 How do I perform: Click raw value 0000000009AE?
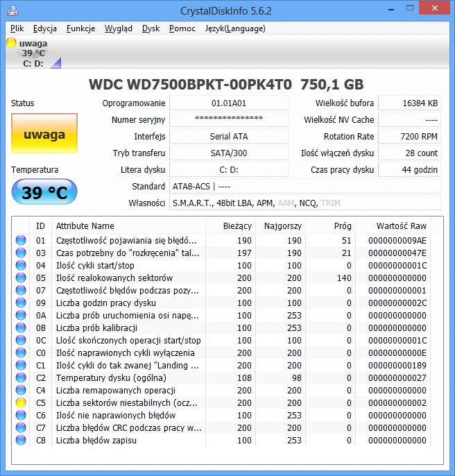click(397, 240)
